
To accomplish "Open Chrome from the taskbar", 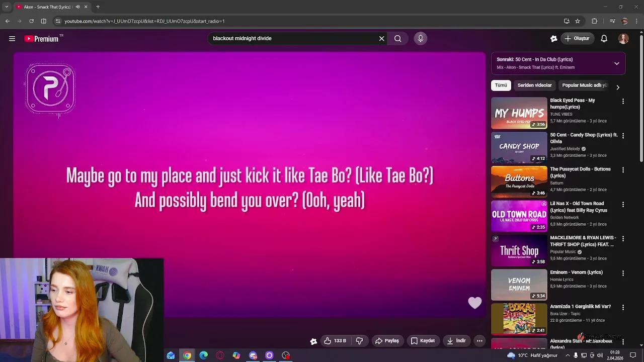I will (x=187, y=355).
